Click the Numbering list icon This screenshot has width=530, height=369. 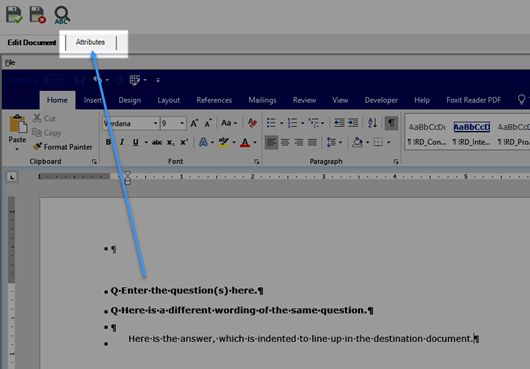pos(292,123)
